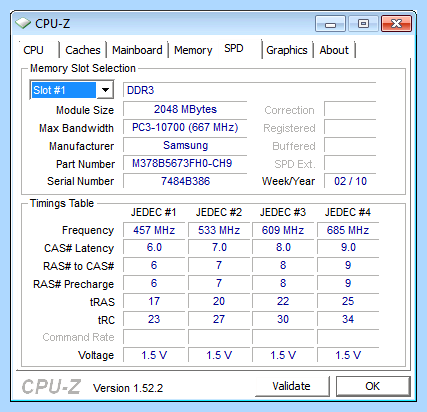Show the About tab
Viewport: 427px width, 412px height.
[x=334, y=50]
